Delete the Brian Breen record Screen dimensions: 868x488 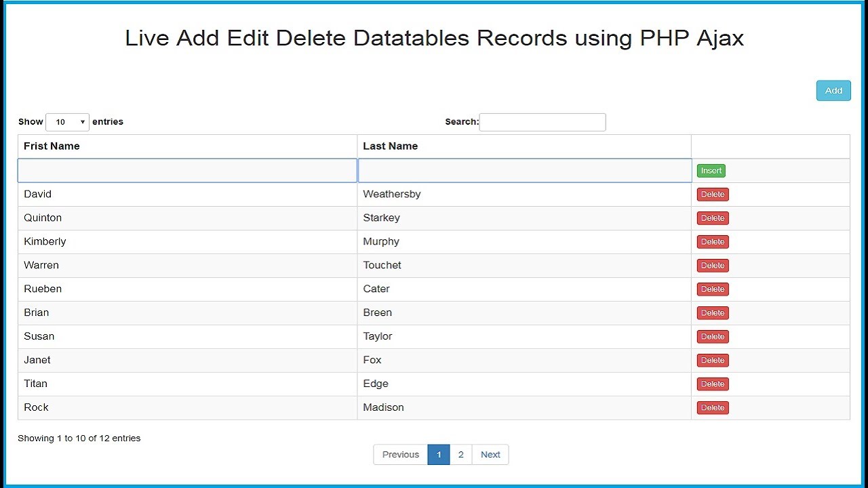pyautogui.click(x=713, y=313)
